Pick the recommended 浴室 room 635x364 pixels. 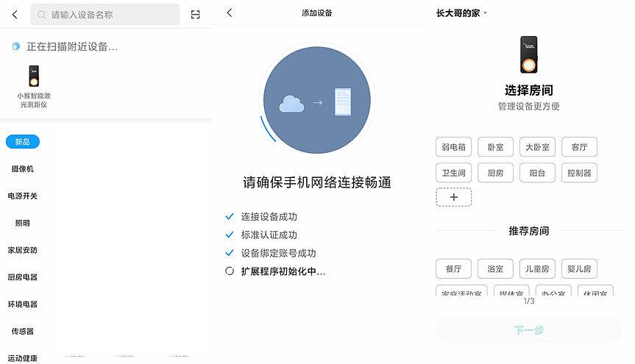496,269
